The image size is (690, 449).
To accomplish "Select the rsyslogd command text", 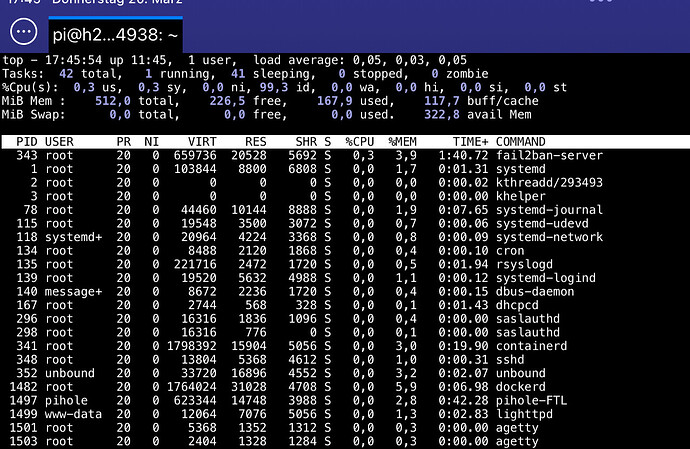I will 524,265.
